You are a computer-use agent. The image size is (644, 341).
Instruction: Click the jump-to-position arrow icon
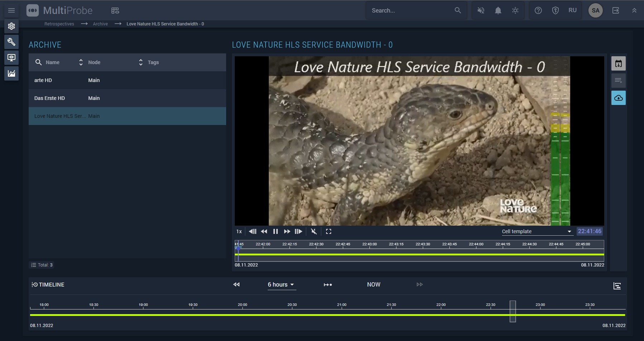coord(328,285)
